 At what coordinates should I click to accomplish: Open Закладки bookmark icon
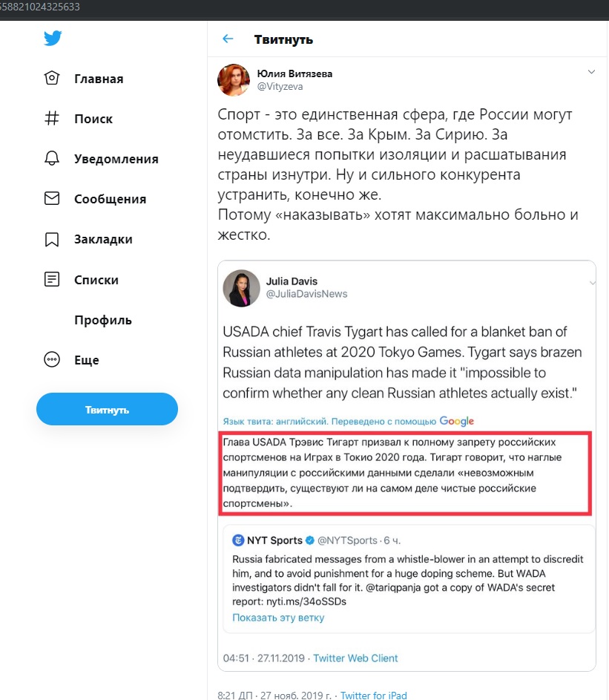pos(52,239)
